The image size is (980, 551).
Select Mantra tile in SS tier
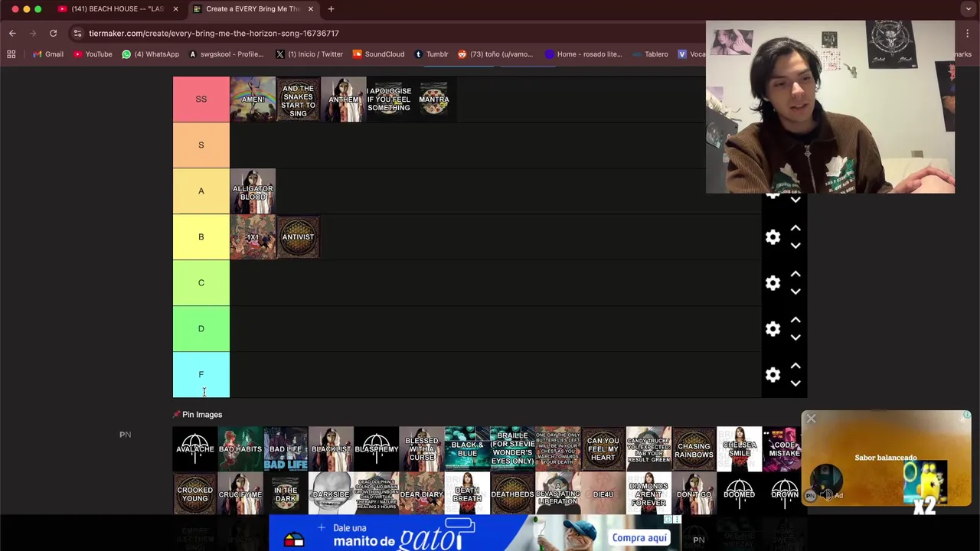point(433,99)
